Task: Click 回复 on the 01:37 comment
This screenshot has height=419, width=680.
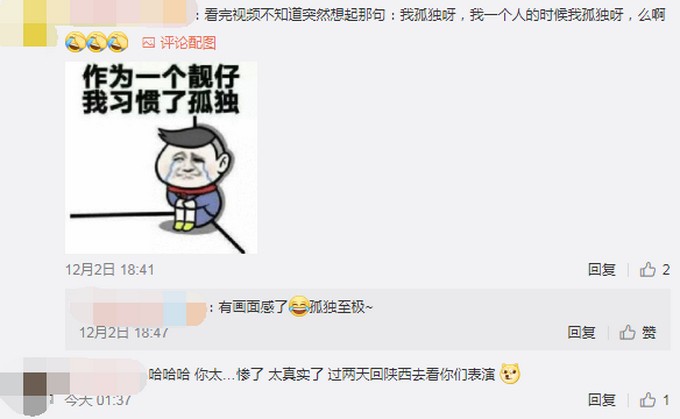Action: pyautogui.click(x=602, y=399)
